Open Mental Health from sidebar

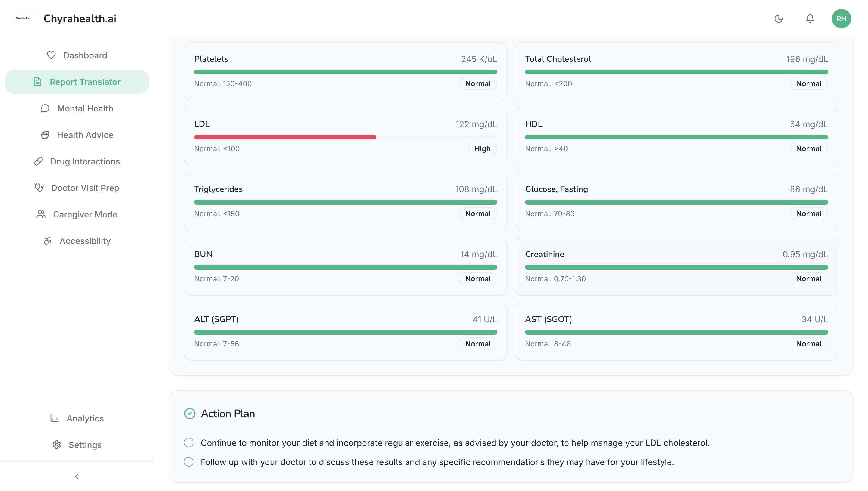click(85, 108)
